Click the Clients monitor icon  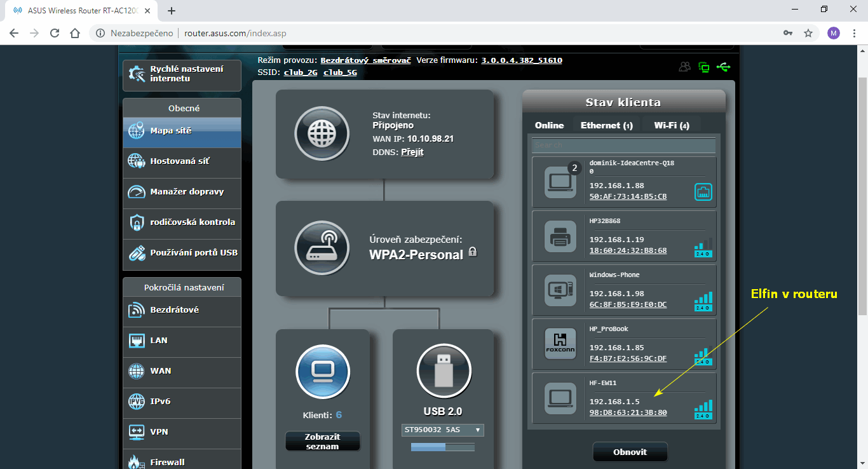(323, 371)
